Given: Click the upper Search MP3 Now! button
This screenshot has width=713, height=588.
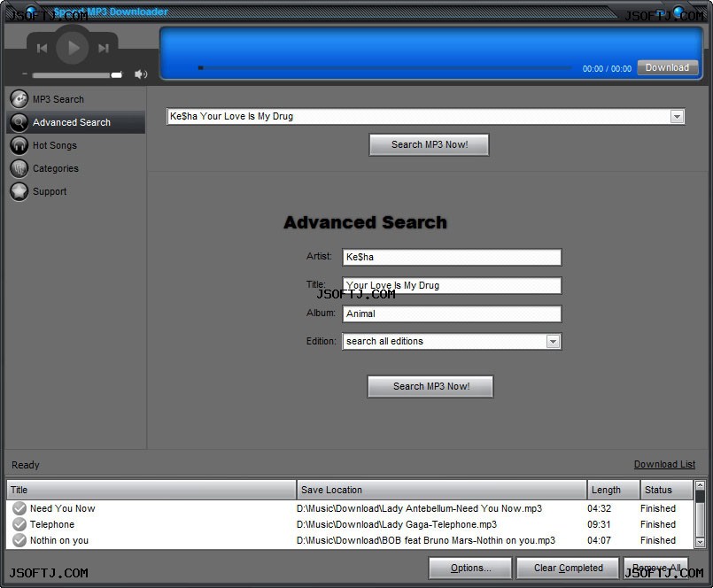Looking at the screenshot, I should (x=430, y=144).
